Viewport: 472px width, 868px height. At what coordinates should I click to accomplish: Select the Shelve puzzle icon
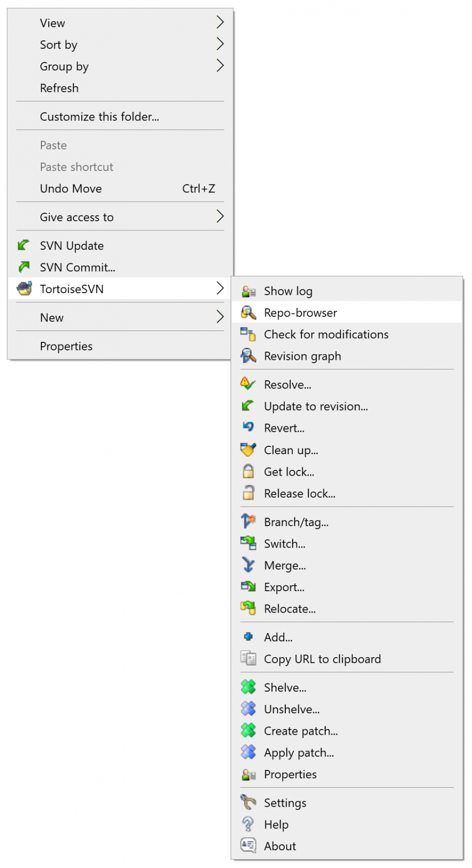248,687
